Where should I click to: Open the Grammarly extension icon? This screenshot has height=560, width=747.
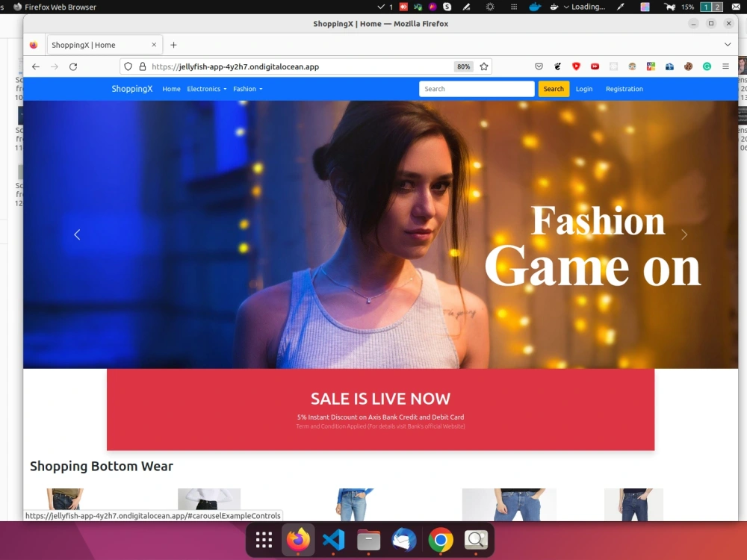(706, 66)
